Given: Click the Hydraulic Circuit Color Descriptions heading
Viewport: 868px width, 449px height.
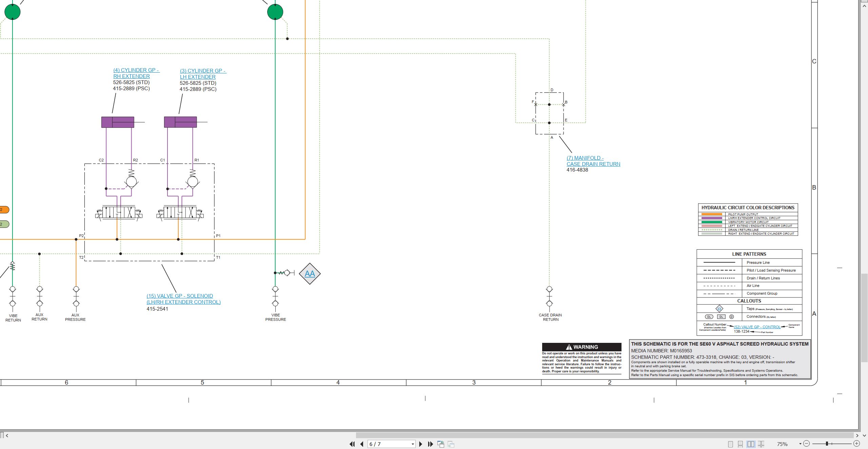Looking at the screenshot, I should point(748,208).
